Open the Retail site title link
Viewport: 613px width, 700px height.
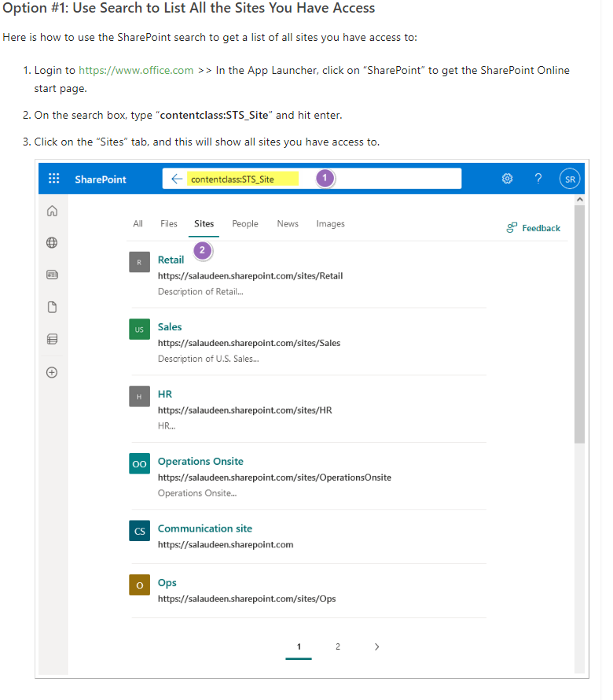(171, 260)
